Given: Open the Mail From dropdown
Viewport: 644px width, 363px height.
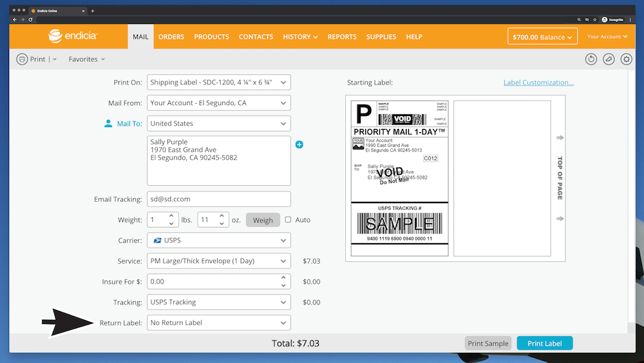Looking at the screenshot, I should [x=219, y=103].
